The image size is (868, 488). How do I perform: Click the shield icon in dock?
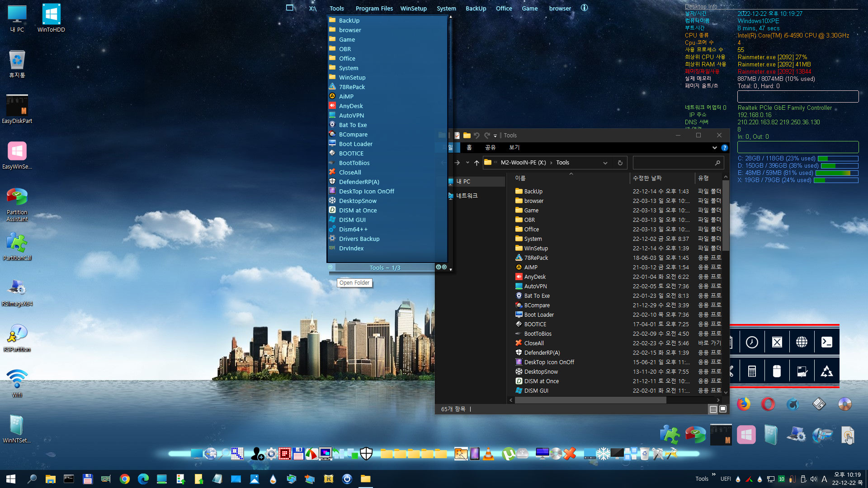point(366,454)
